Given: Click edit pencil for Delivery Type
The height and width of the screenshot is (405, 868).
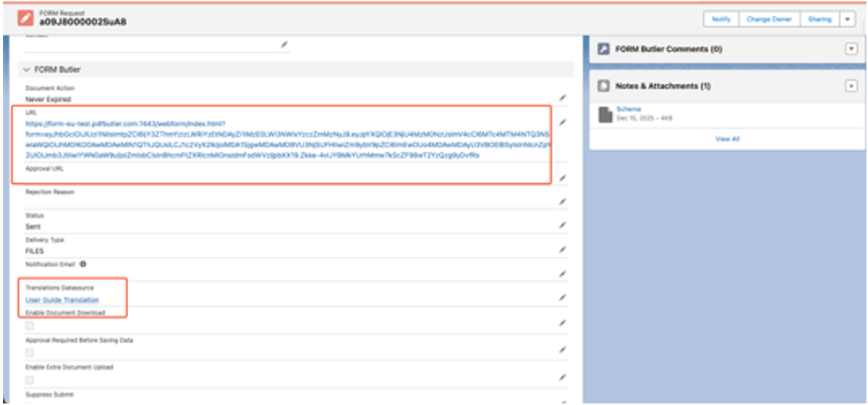Looking at the screenshot, I should [x=562, y=251].
